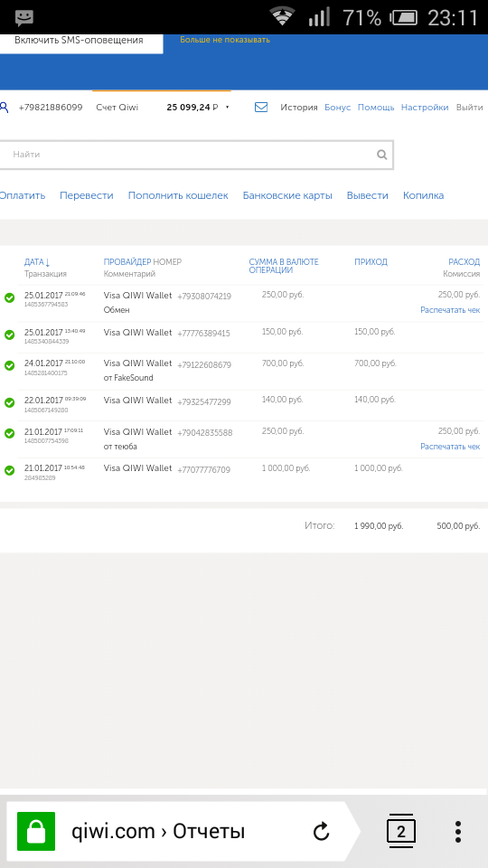This screenshot has width=488, height=868.
Task: Focus the Найти search field
Action: [x=195, y=155]
